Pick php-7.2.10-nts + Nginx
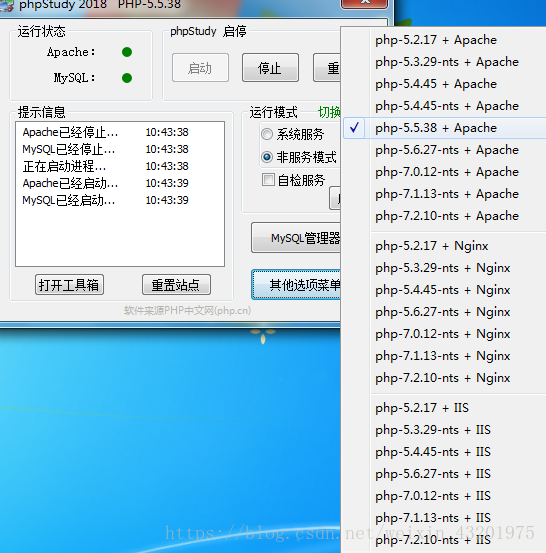Image resolution: width=546 pixels, height=553 pixels. [x=444, y=378]
